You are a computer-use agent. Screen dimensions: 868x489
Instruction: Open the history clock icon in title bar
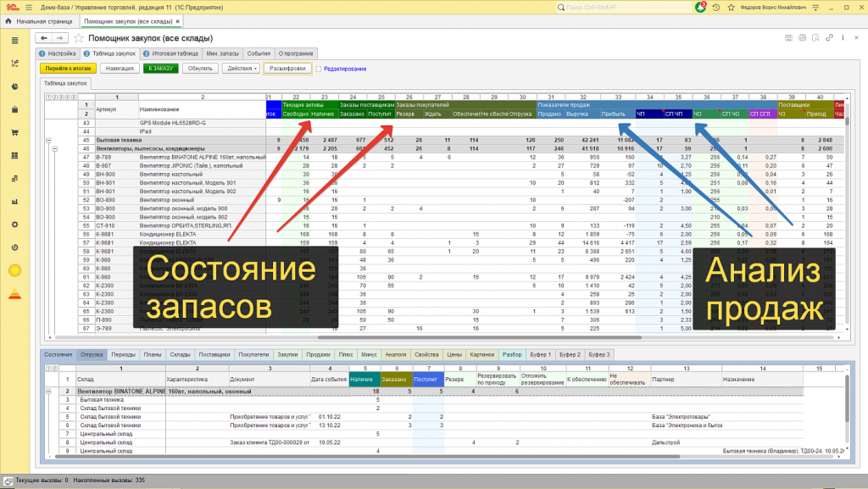715,7
